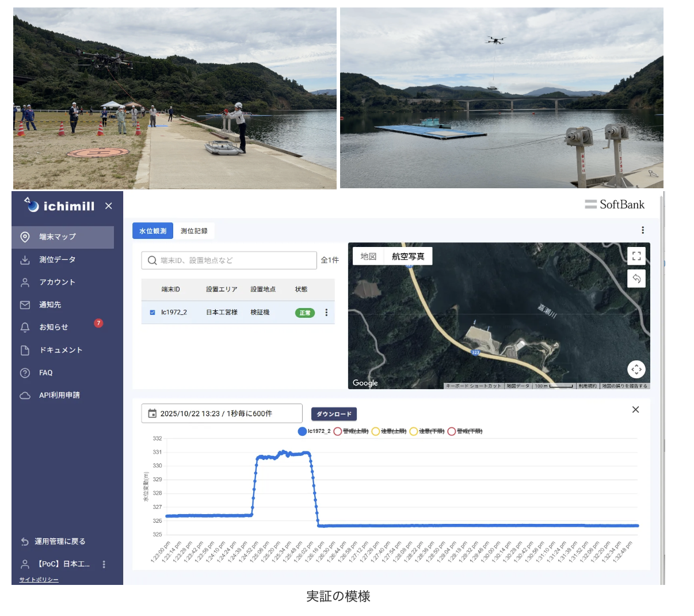This screenshot has width=694, height=616.
Task: Click the map fullscreen icon
Action: (636, 256)
